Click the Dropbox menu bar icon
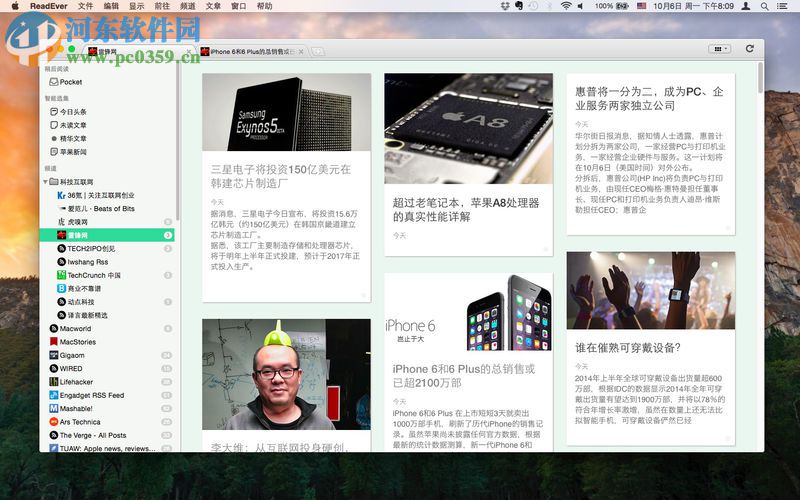Screen dimensions: 800x500 505,6
